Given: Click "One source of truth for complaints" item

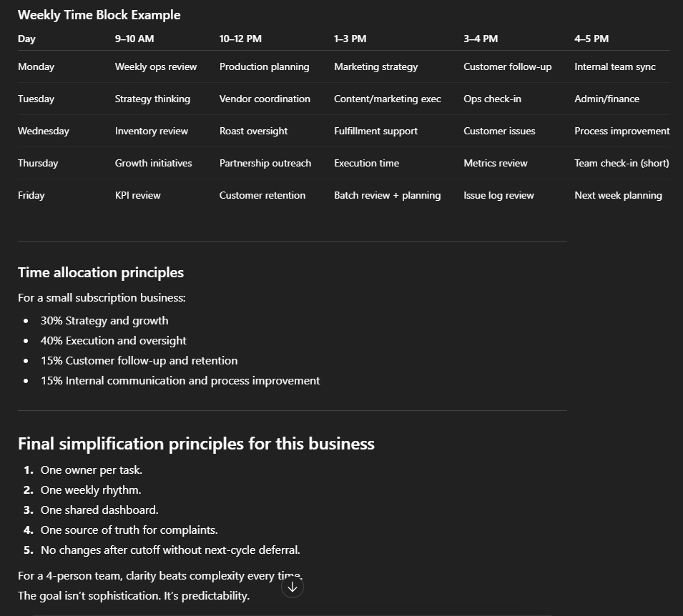Looking at the screenshot, I should 129,530.
